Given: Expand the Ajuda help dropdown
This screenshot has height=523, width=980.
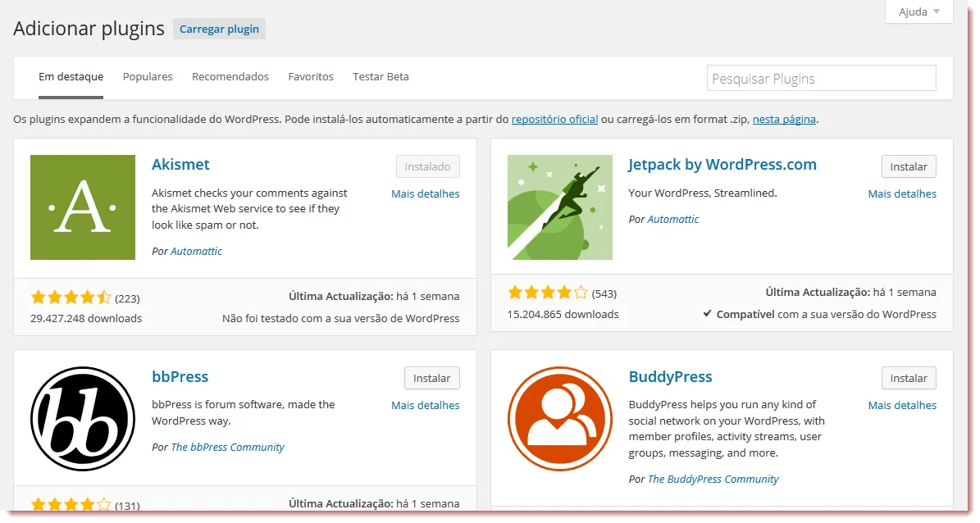Looking at the screenshot, I should (919, 12).
